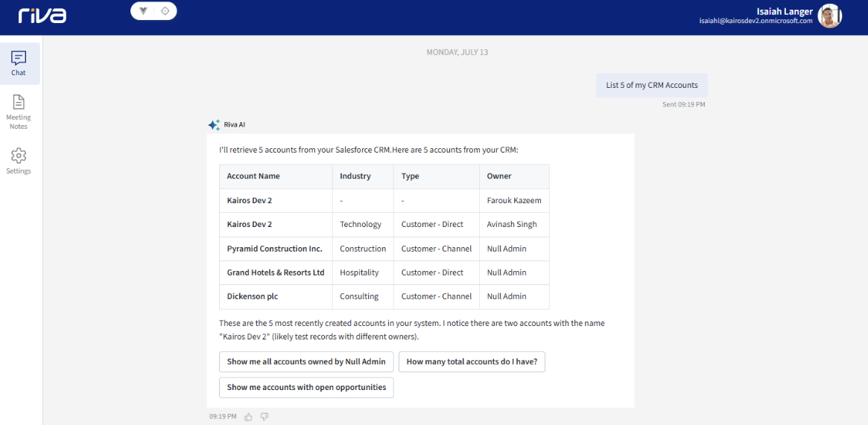The width and height of the screenshot is (868, 425).
Task: Click the Riva AI sender label
Action: (x=235, y=125)
